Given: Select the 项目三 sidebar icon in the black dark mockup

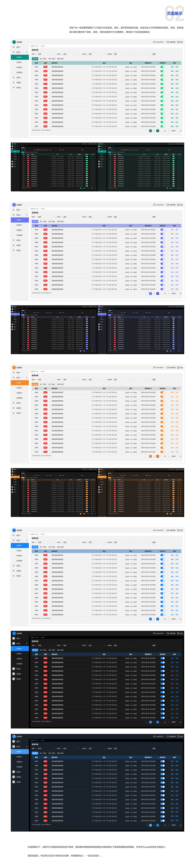Looking at the screenshot, I should click(13, 669).
